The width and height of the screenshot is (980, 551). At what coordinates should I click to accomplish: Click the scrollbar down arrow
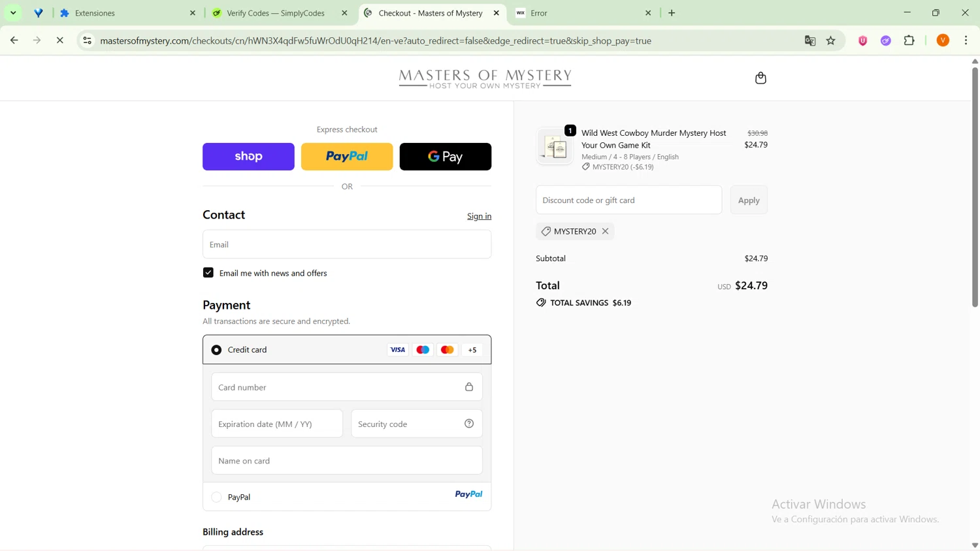click(975, 545)
